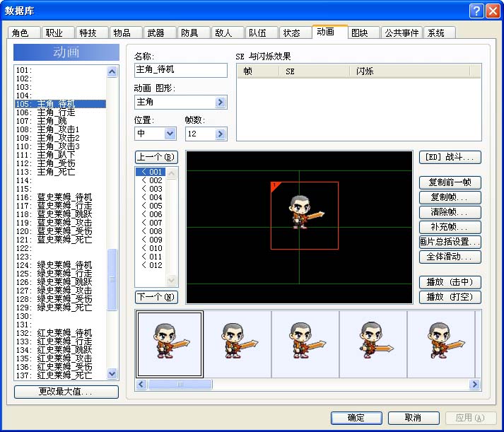
Task: Switch to the 队伍 tab
Action: [x=262, y=33]
